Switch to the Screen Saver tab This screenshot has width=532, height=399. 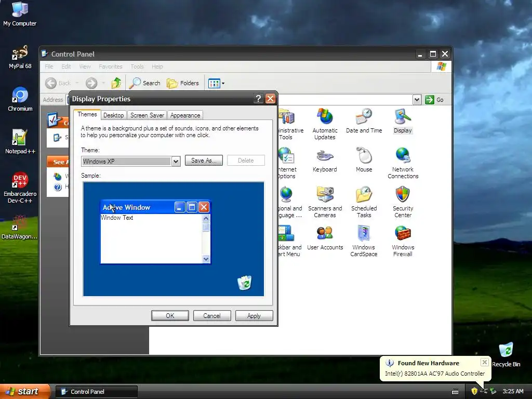click(x=147, y=115)
